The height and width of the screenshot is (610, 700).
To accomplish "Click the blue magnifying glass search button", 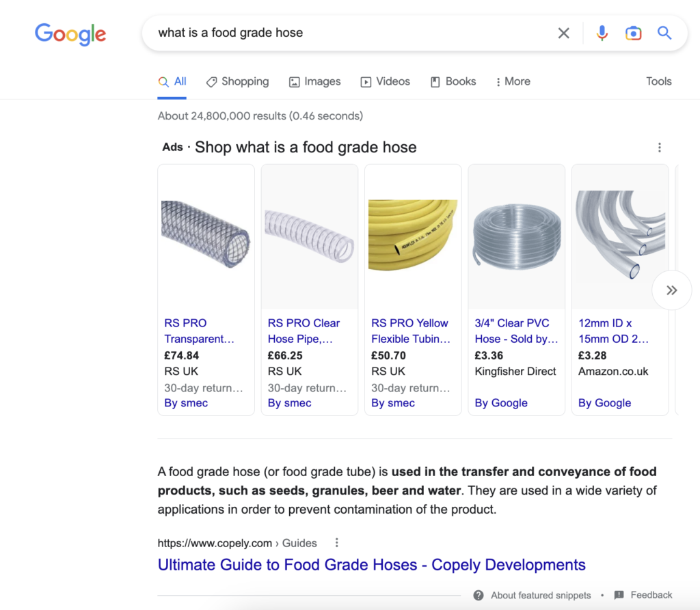I will tap(664, 33).
